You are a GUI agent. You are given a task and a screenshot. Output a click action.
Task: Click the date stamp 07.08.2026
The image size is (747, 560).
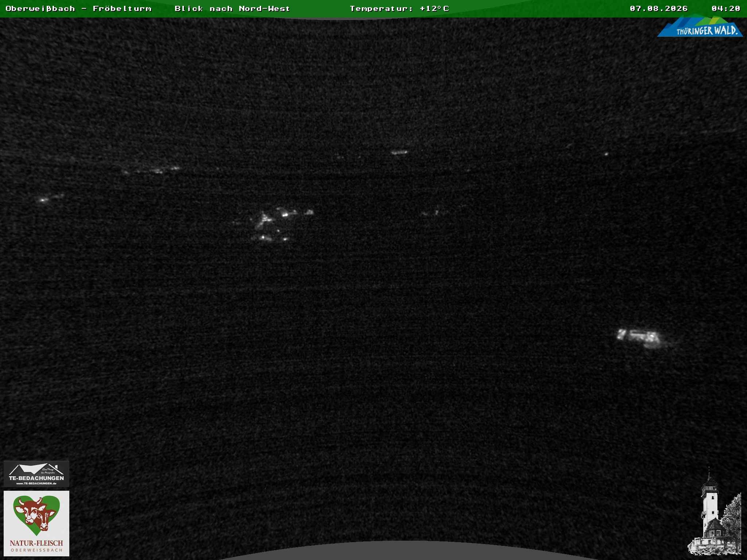[x=659, y=8]
